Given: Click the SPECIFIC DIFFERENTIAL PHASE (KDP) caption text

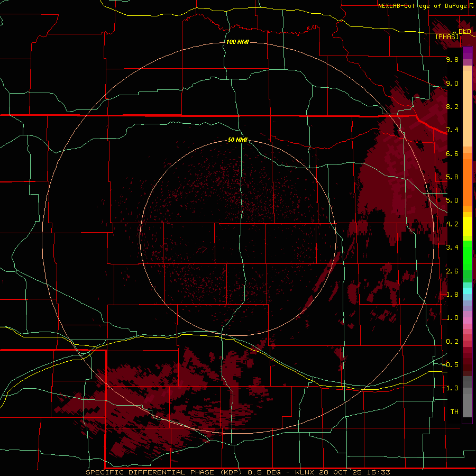Looking at the screenshot, I should click(x=164, y=472).
